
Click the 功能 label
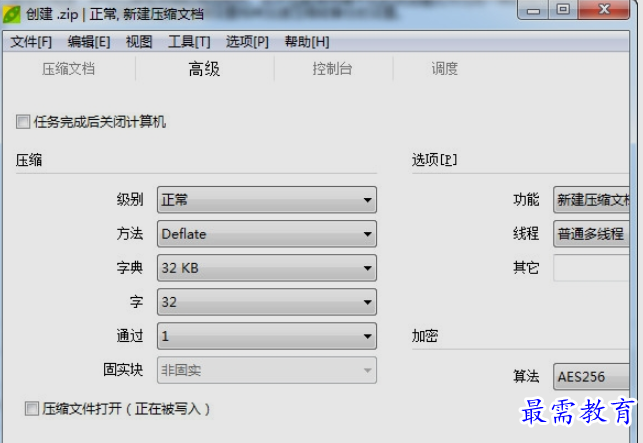click(526, 200)
